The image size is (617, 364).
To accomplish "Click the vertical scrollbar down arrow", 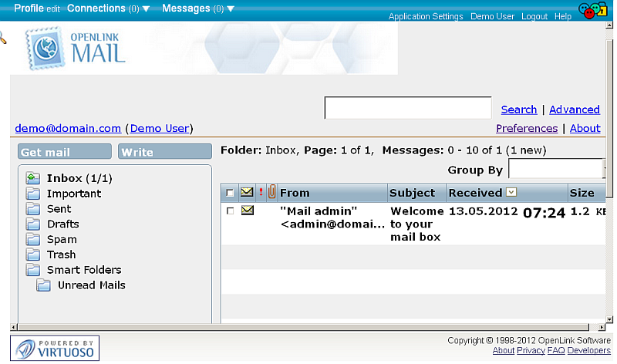I will coord(609,319).
